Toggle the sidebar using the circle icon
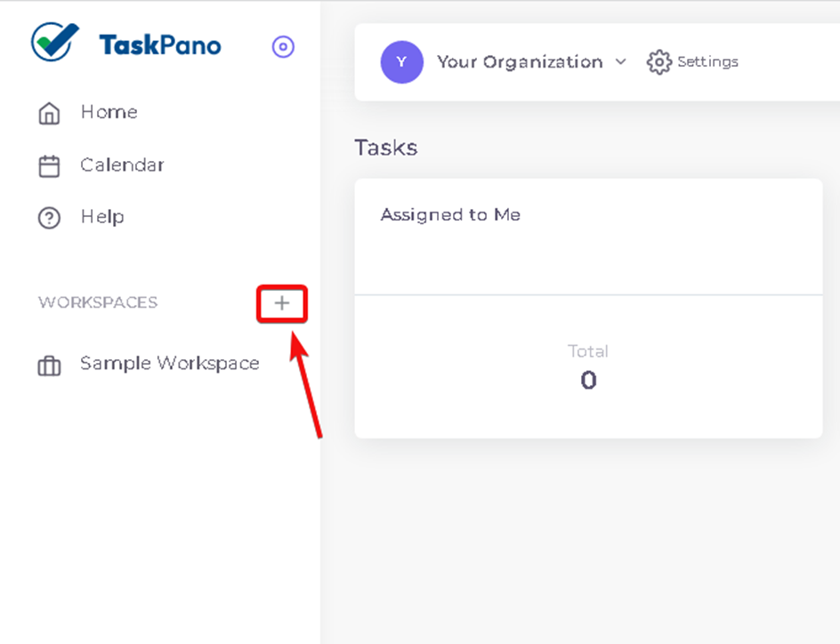This screenshot has width=840, height=644. point(283,46)
